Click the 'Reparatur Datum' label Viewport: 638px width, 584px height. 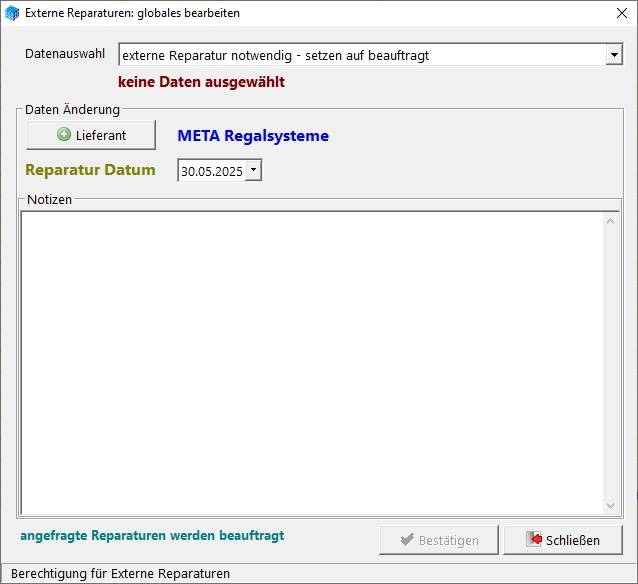click(90, 170)
